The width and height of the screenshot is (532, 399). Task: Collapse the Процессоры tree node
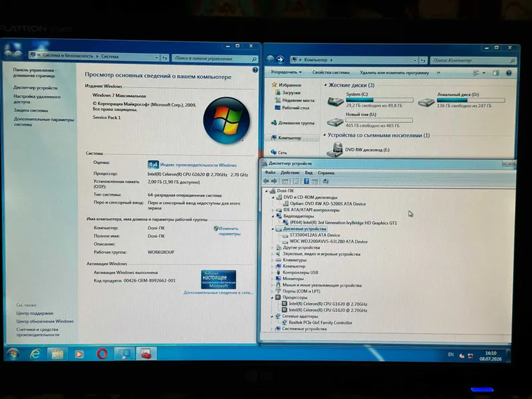point(272,297)
